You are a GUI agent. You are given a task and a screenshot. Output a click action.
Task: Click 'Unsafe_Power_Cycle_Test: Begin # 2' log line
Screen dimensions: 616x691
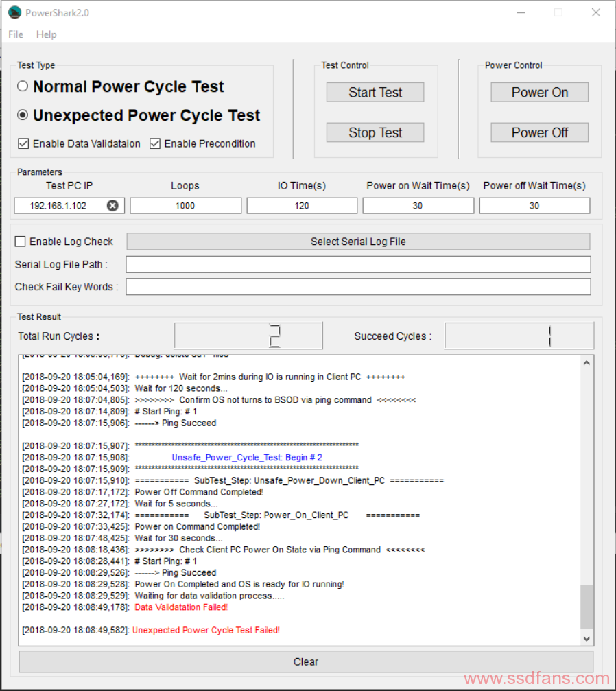point(247,458)
